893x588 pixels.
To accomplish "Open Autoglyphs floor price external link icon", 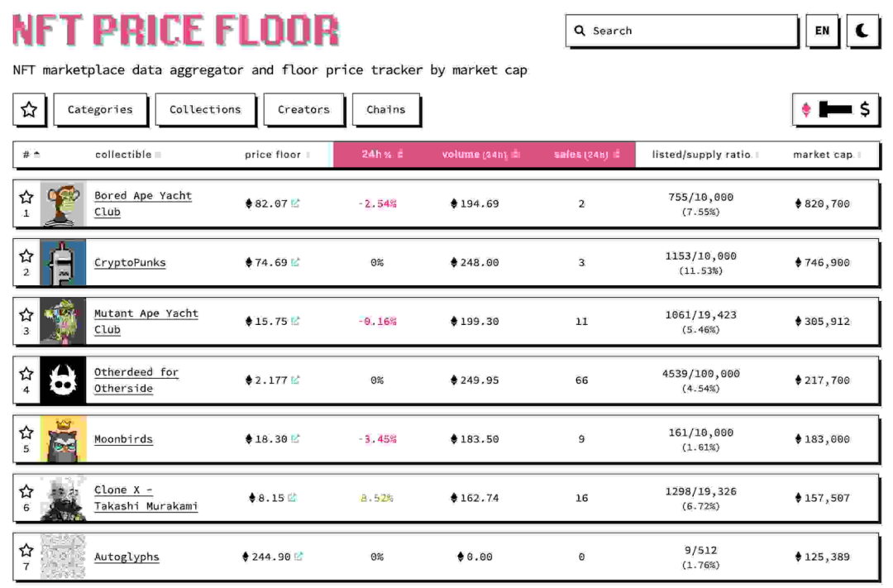I will pyautogui.click(x=298, y=556).
